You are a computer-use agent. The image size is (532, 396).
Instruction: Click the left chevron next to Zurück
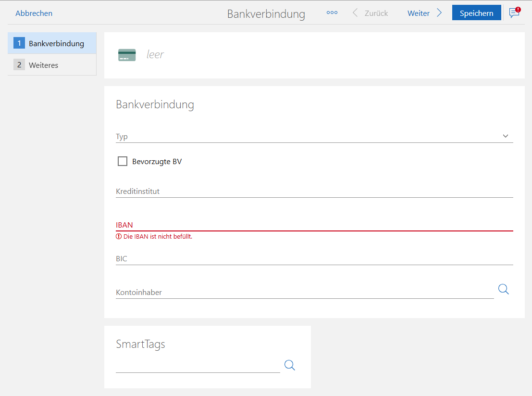[355, 13]
